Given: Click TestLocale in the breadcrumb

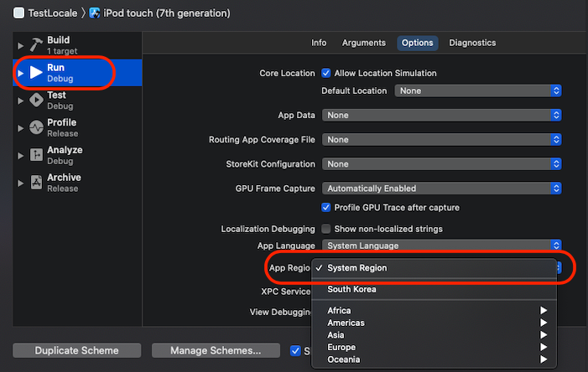Looking at the screenshot, I should [x=53, y=13].
